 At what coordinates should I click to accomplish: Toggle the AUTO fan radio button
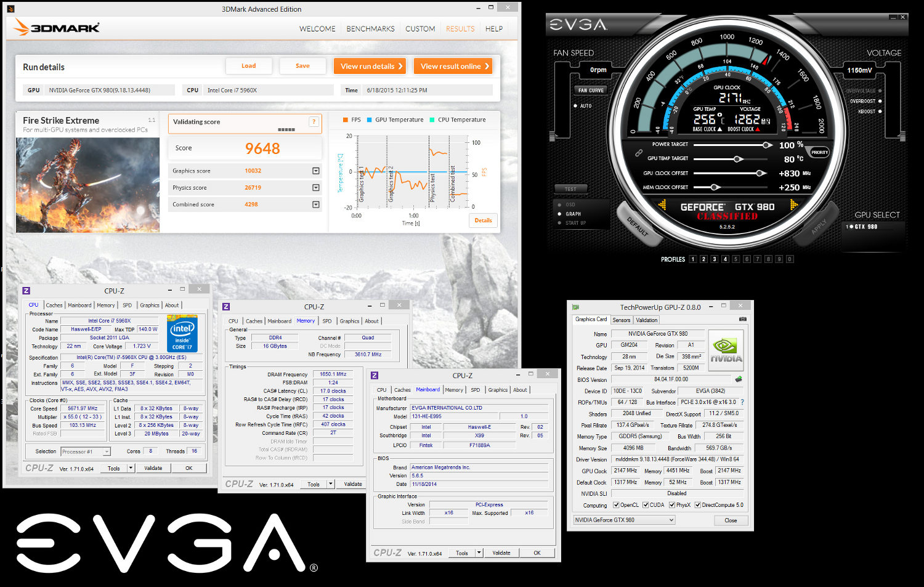tap(575, 106)
